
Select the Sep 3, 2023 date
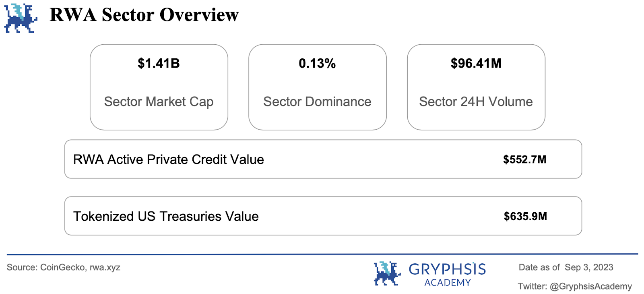click(x=589, y=267)
